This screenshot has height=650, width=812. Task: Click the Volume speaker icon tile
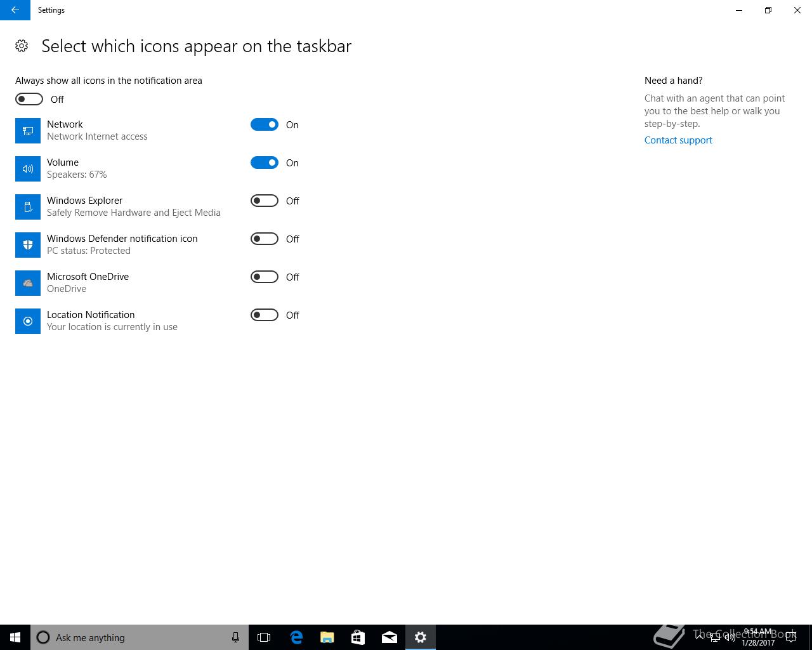[28, 169]
